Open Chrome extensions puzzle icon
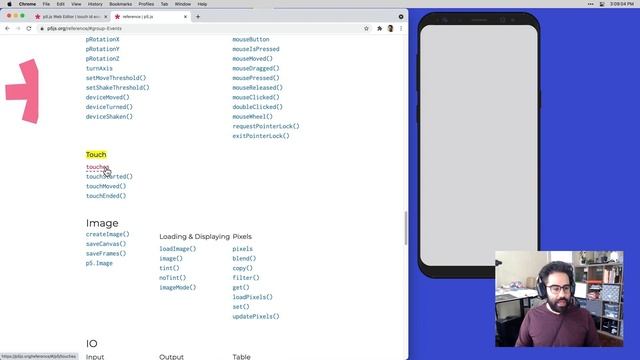640x360 pixels. (380, 29)
